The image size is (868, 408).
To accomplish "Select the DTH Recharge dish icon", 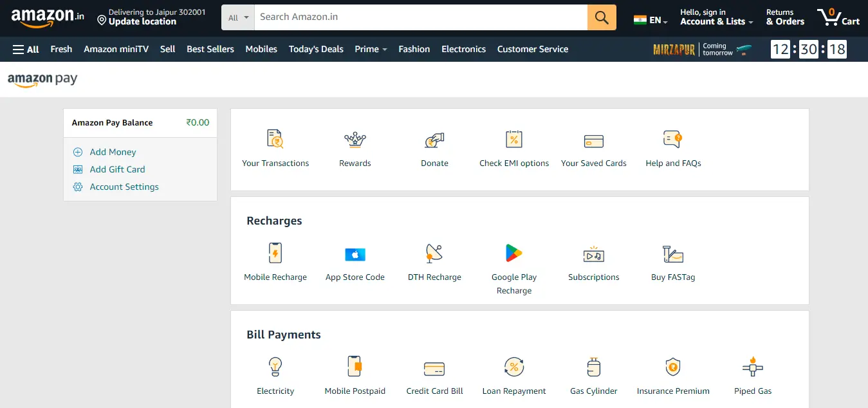I will (x=434, y=253).
